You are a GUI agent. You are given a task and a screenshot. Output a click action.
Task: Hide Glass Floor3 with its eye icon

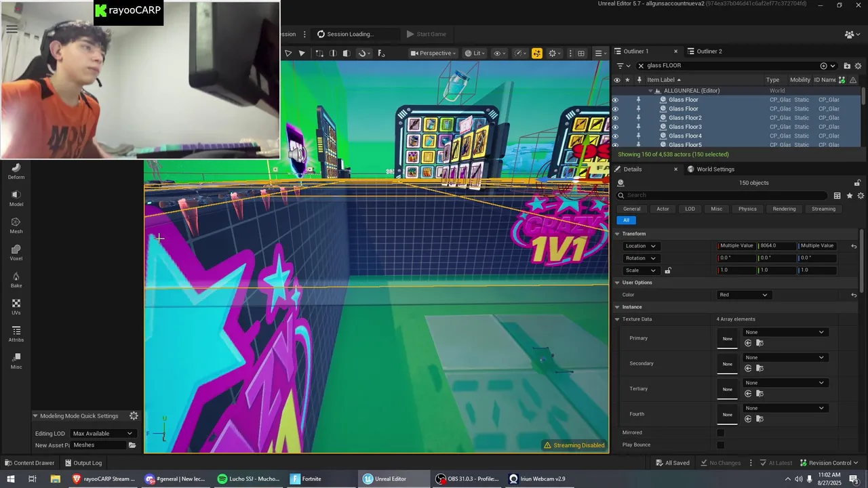point(616,127)
